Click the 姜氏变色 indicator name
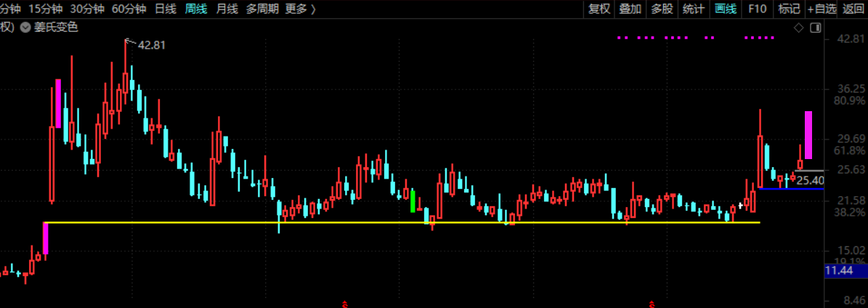Viewport: 868px width, 308px height. click(x=56, y=27)
